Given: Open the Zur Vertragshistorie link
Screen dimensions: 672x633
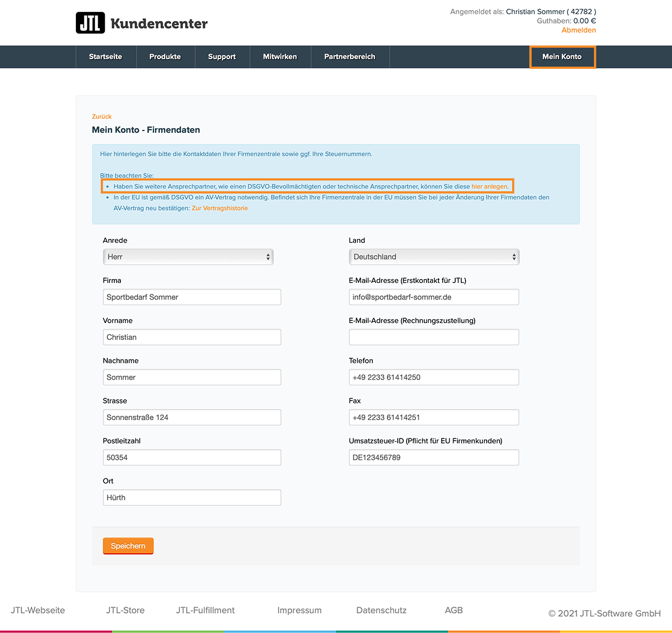Looking at the screenshot, I should click(219, 208).
